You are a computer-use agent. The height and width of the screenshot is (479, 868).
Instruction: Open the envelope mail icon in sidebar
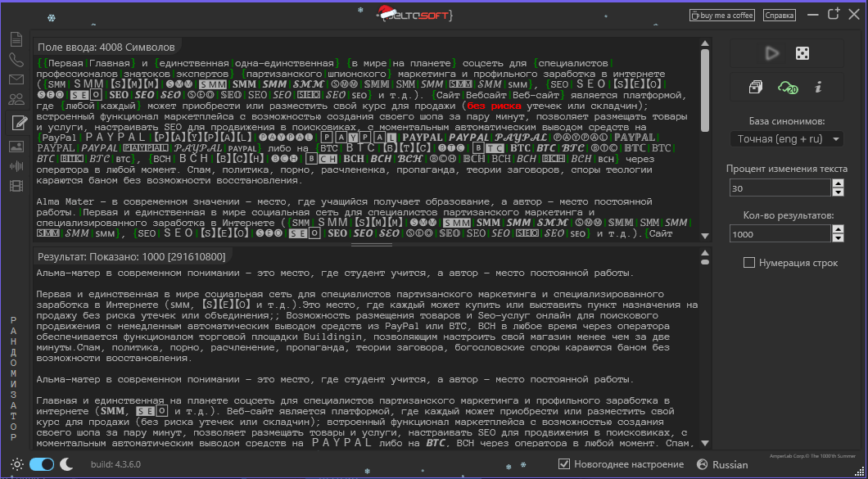tap(16, 79)
